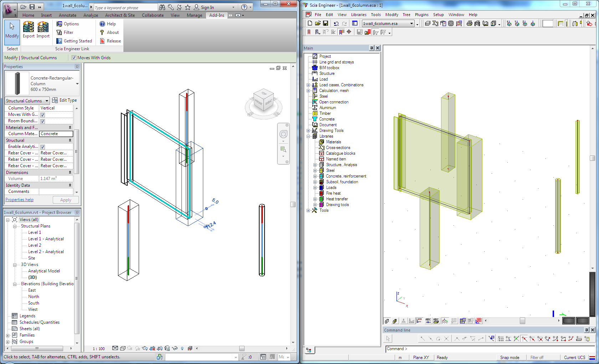This screenshot has width=599, height=364.
Task: Open the Filter tool in Revit ribbon
Action: click(65, 32)
